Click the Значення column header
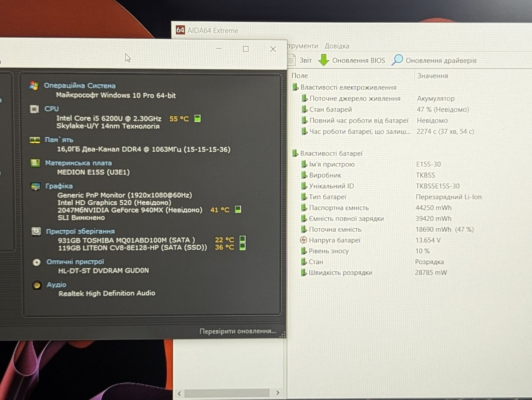 [x=433, y=76]
